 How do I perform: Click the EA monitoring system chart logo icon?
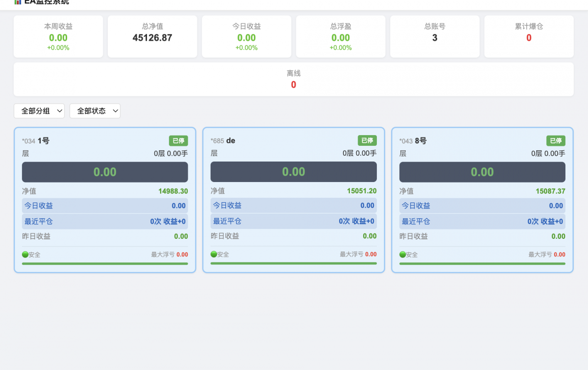click(18, 2)
